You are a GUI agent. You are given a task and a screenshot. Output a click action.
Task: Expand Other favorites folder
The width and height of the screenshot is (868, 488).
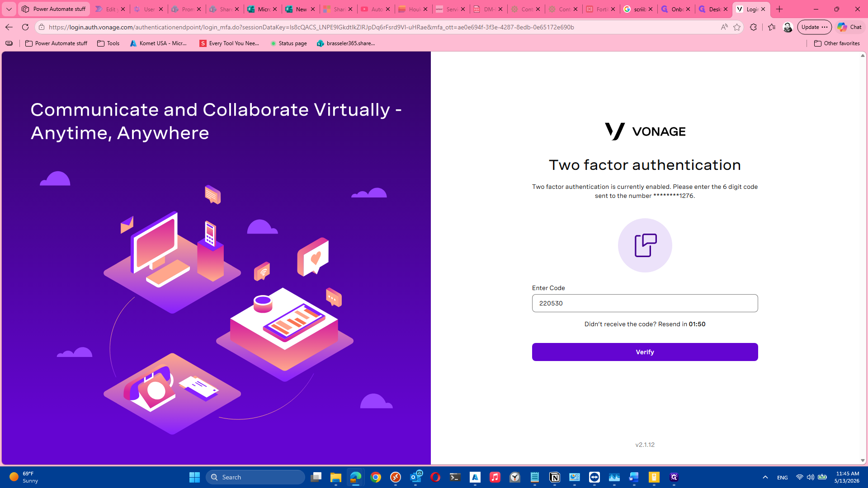click(837, 43)
